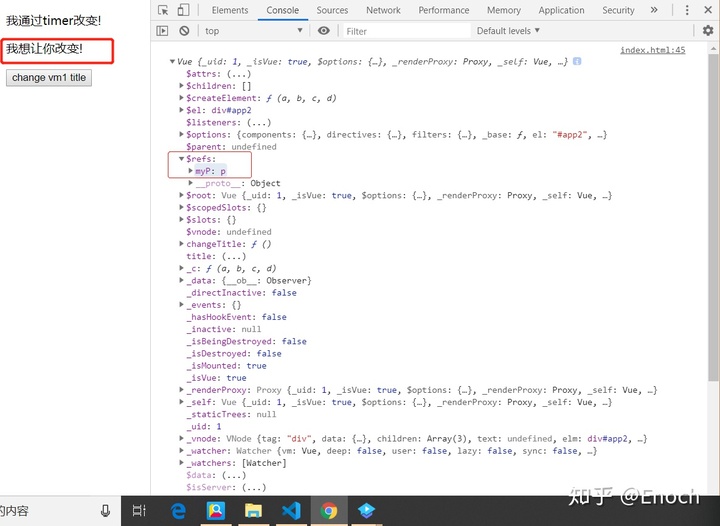The image size is (720, 526).
Task: Click the console vertical scrollbar
Action: (713, 216)
